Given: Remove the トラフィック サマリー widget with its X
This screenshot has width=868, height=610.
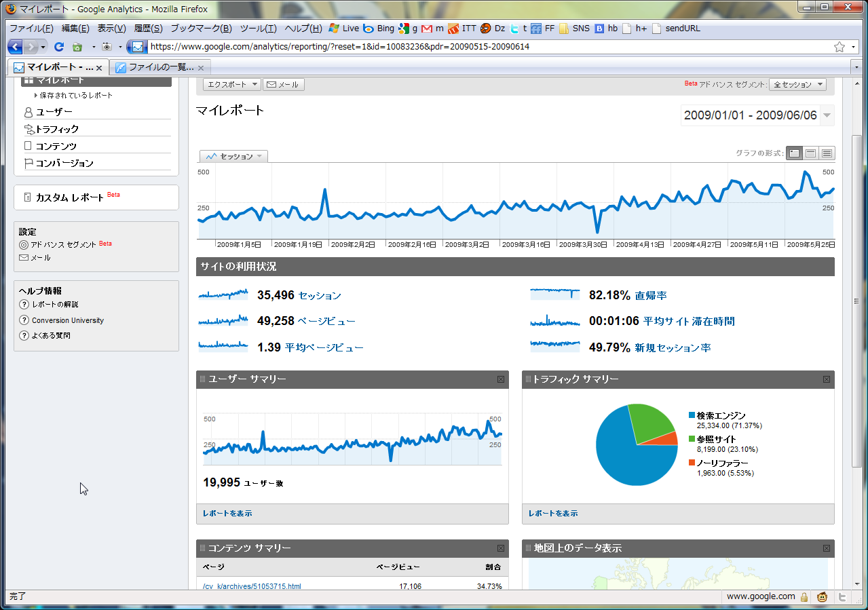Looking at the screenshot, I should click(x=827, y=379).
